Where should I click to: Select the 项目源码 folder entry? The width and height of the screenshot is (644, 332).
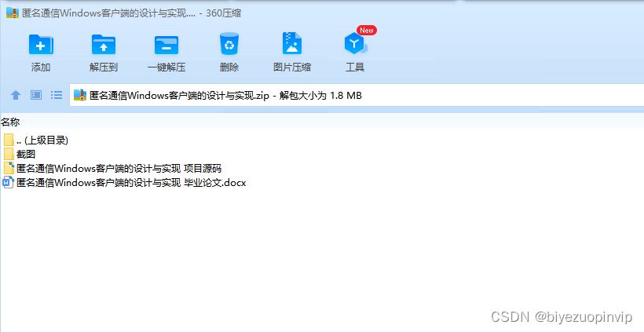pos(112,168)
